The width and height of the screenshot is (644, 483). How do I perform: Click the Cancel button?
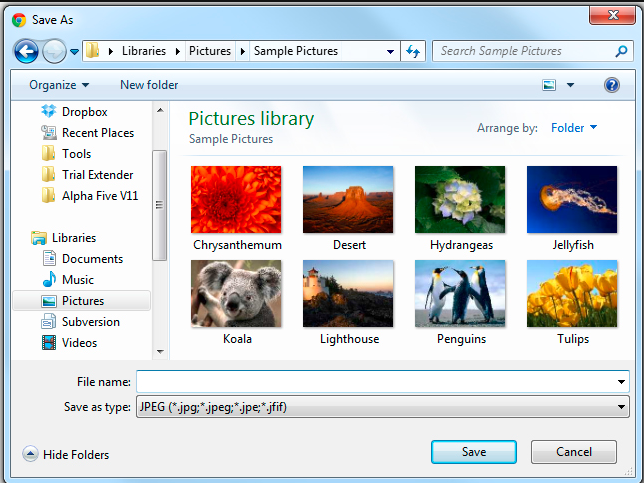(574, 452)
